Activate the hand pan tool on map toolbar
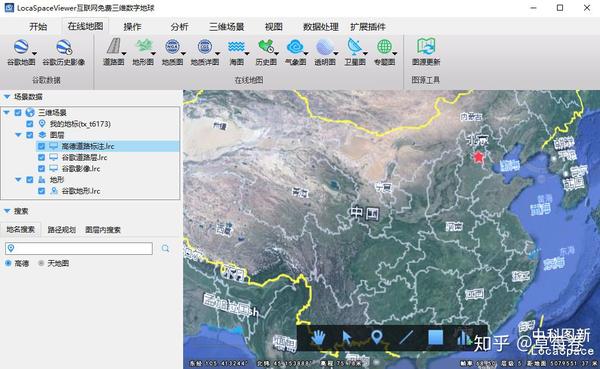Viewport: 600px width, 369px height. tap(318, 338)
